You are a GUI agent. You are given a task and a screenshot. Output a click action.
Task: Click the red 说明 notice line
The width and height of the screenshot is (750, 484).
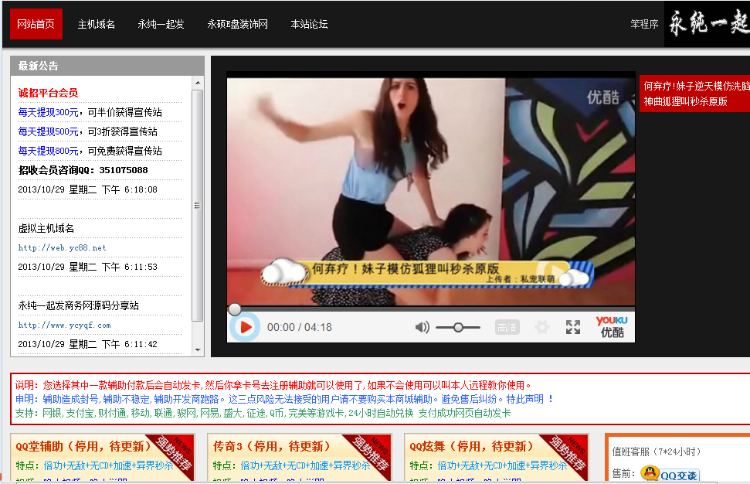[273, 385]
